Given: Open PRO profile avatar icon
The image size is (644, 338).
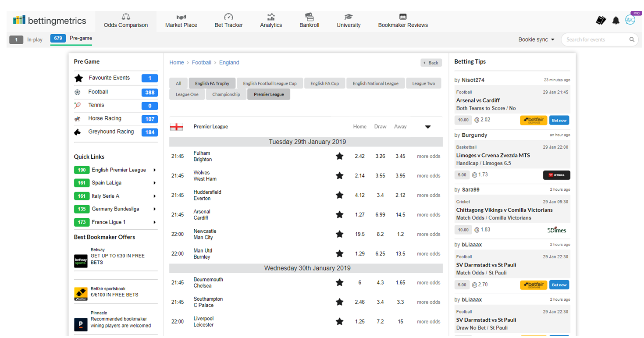Looking at the screenshot, I should tap(630, 20).
